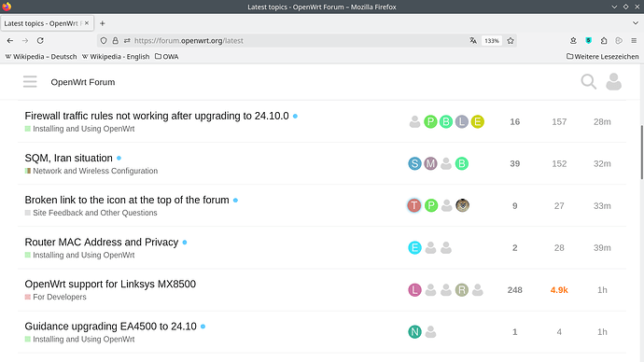Screen dimensions: 644x362
Task: Expand Weitere Lesezeichen bookmarks folder
Action: (x=603, y=57)
